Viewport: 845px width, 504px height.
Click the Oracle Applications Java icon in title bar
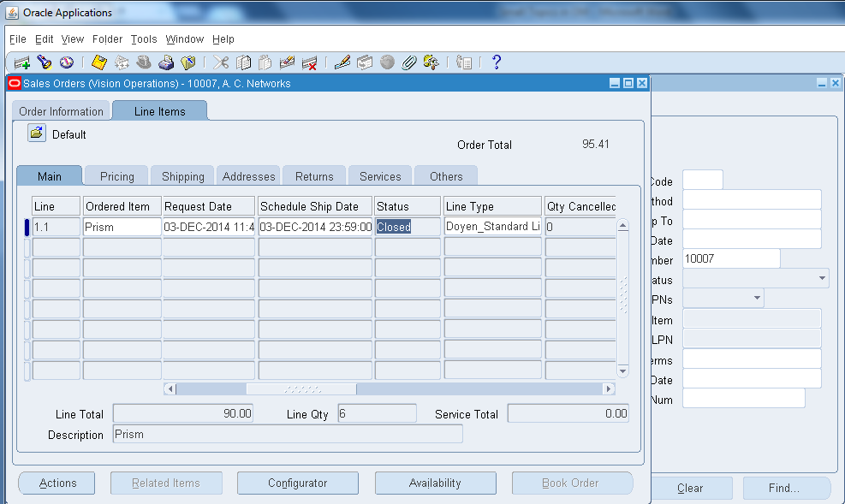(x=12, y=12)
